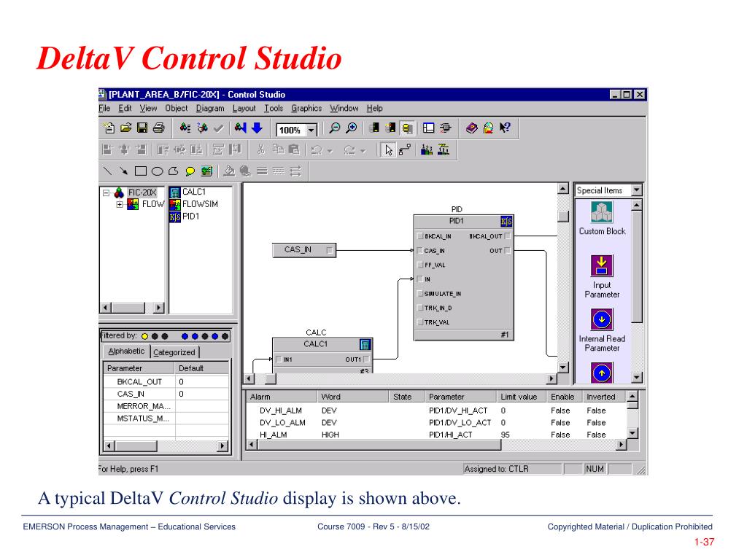The width and height of the screenshot is (747, 560).
Task: Toggle the BKCAL_IN connector box on PID1
Action: click(419, 236)
